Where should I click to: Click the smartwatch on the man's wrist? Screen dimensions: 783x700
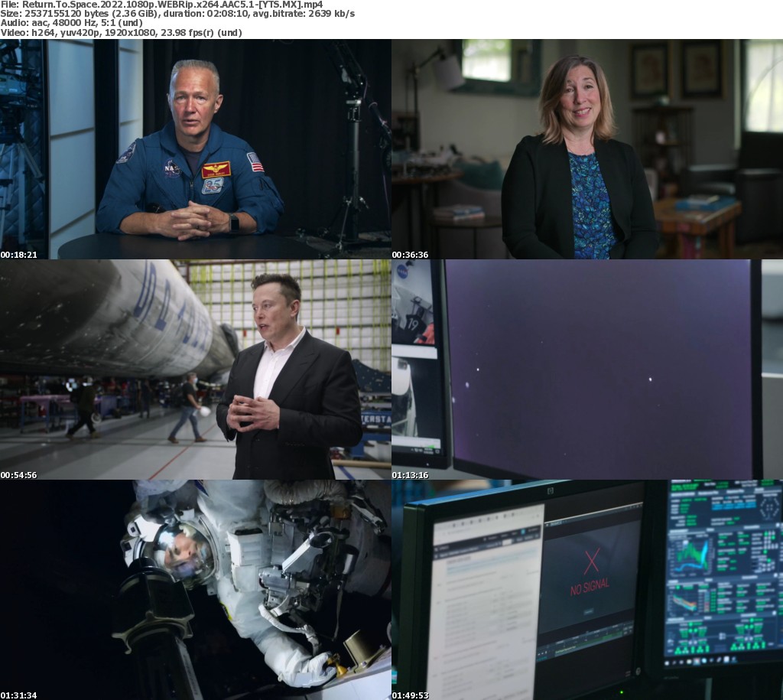[234, 223]
